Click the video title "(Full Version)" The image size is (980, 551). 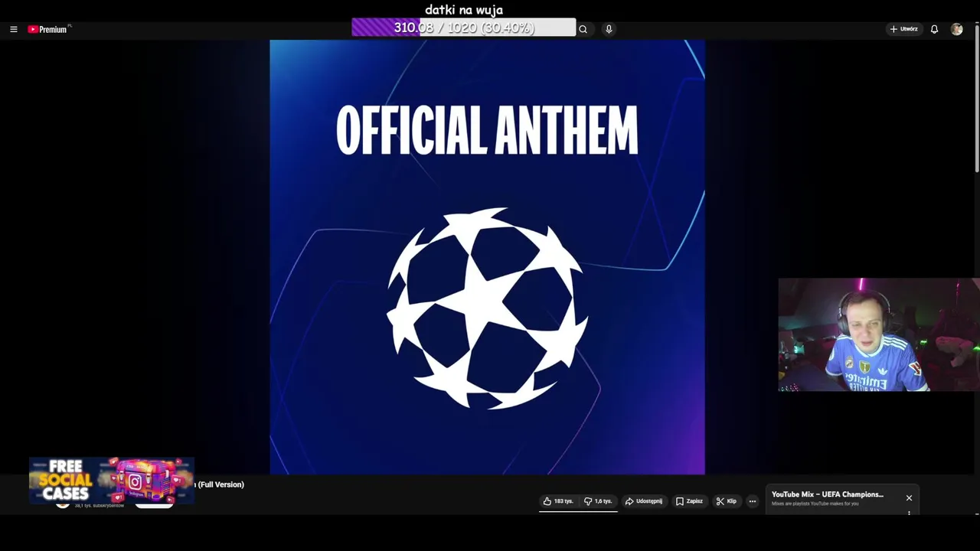pyautogui.click(x=220, y=484)
